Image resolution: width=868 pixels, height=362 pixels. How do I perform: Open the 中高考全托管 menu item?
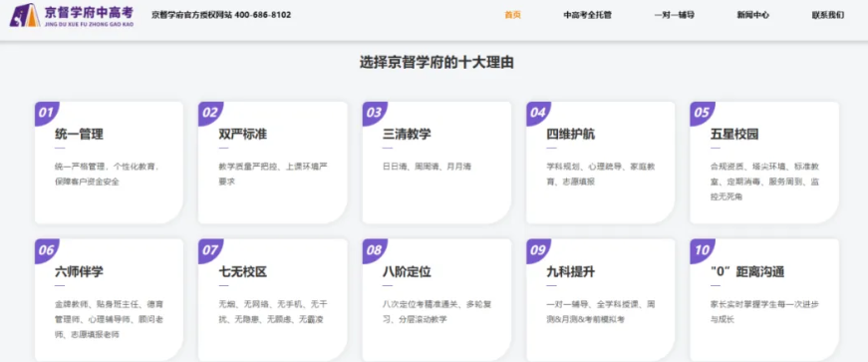[587, 15]
